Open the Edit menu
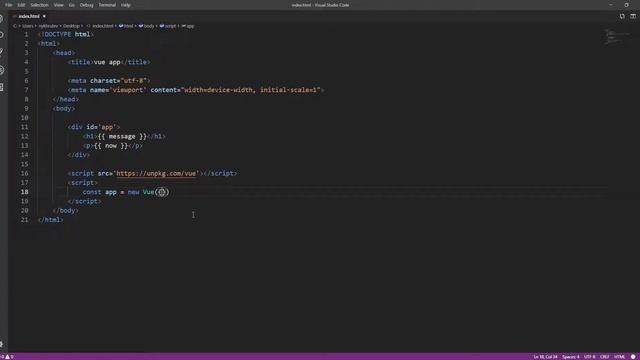The height and width of the screenshot is (360, 640). [21, 5]
